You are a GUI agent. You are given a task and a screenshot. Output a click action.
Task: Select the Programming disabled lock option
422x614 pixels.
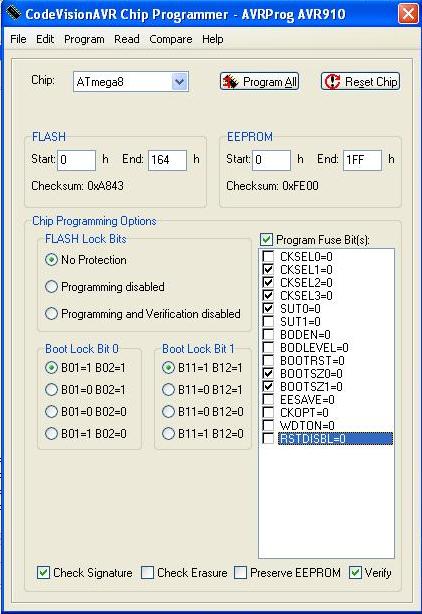coord(51,287)
